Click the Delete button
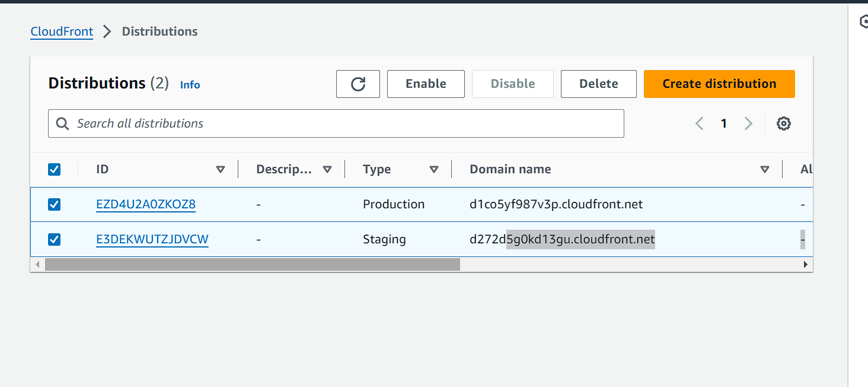 [x=599, y=84]
